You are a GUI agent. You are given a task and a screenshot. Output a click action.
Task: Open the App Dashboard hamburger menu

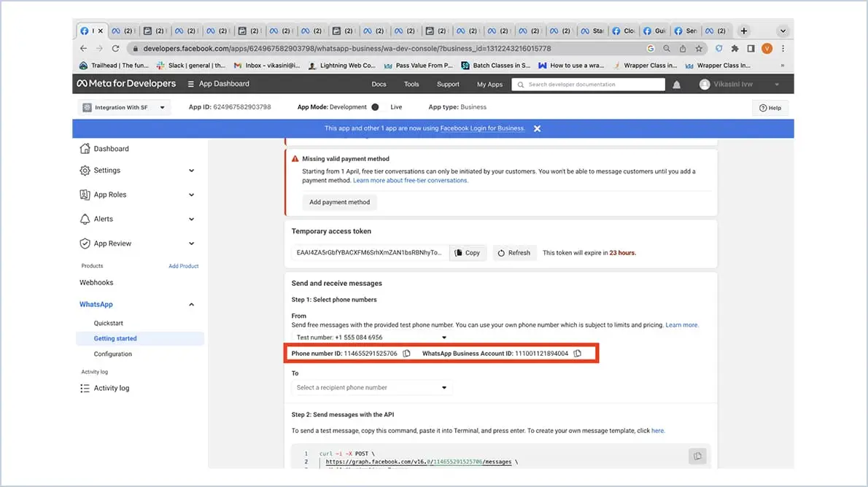click(190, 84)
